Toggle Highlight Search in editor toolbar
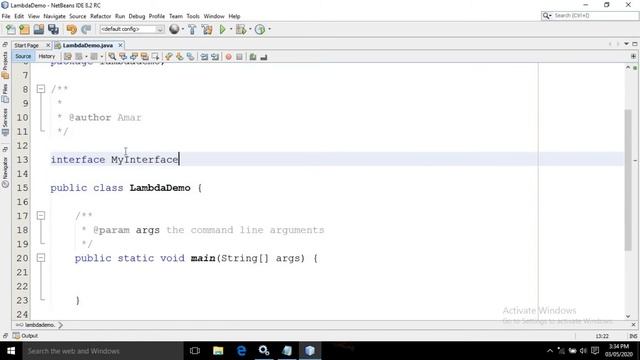The image size is (640, 360). (x=144, y=57)
